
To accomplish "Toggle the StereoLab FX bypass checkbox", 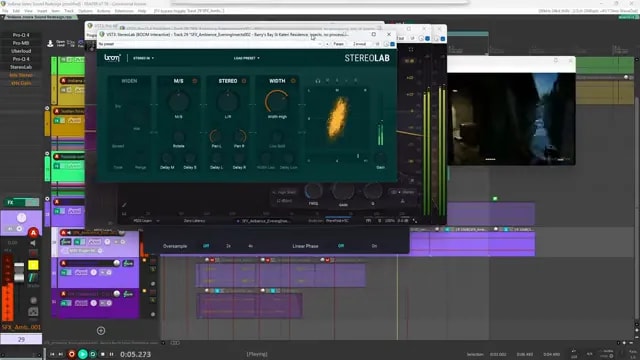I will 393,44.
